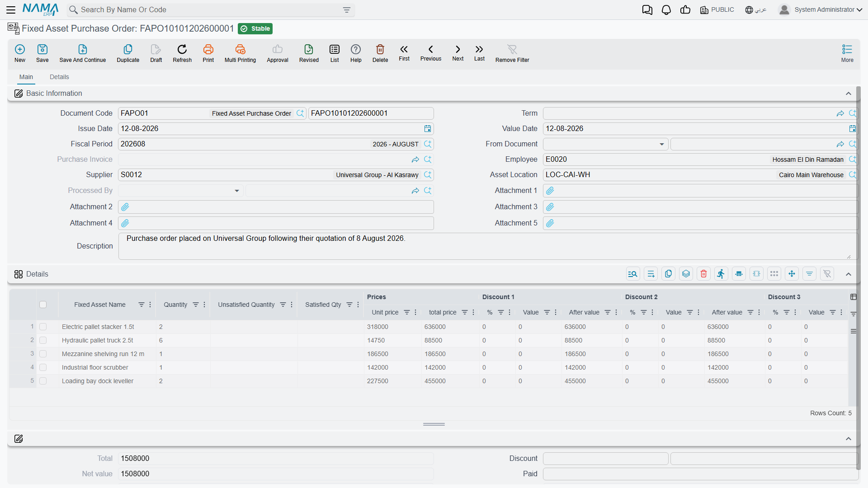Click the details move arrows icon
868x488 pixels.
(792, 274)
